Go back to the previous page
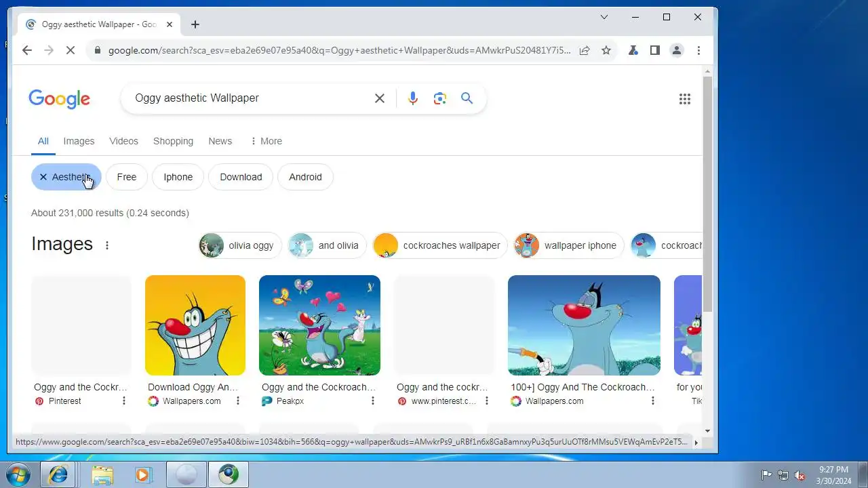 coord(26,50)
